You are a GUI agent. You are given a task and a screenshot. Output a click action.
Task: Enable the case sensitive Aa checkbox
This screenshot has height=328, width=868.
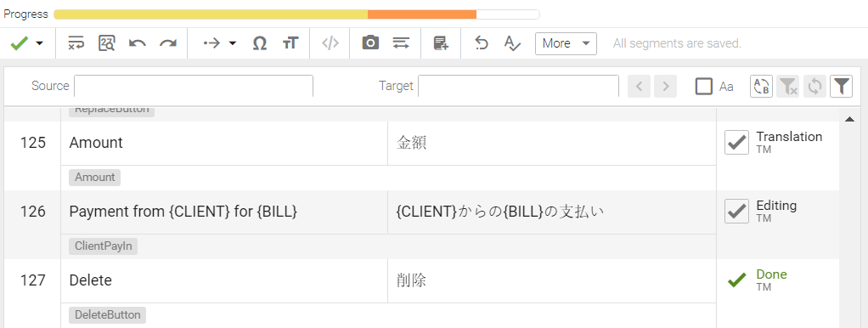(x=704, y=87)
